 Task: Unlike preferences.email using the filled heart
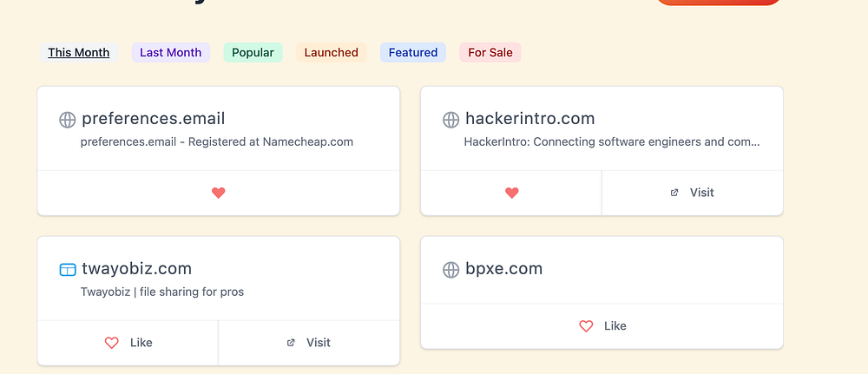click(219, 193)
